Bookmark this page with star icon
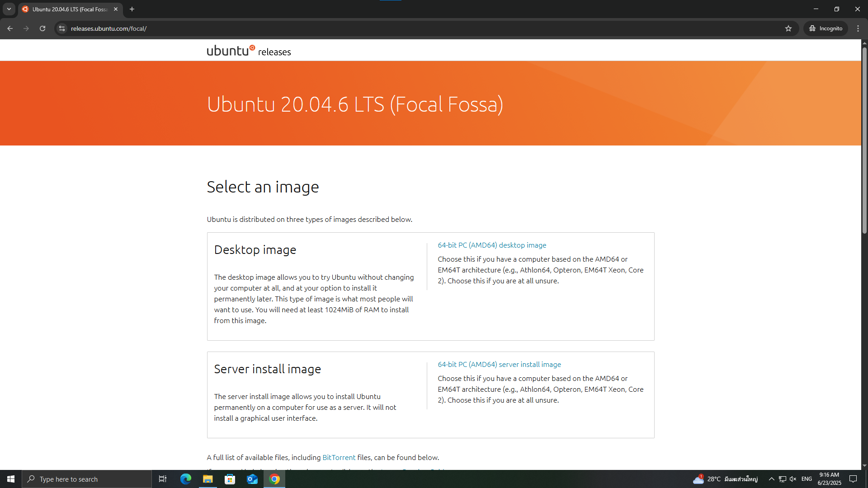This screenshot has height=488, width=868. pyautogui.click(x=788, y=28)
